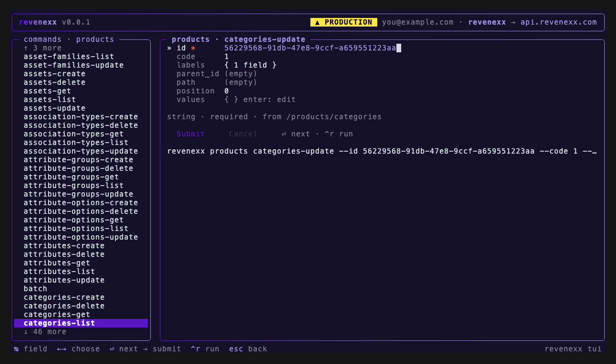Focus the empty path field

coord(241,83)
